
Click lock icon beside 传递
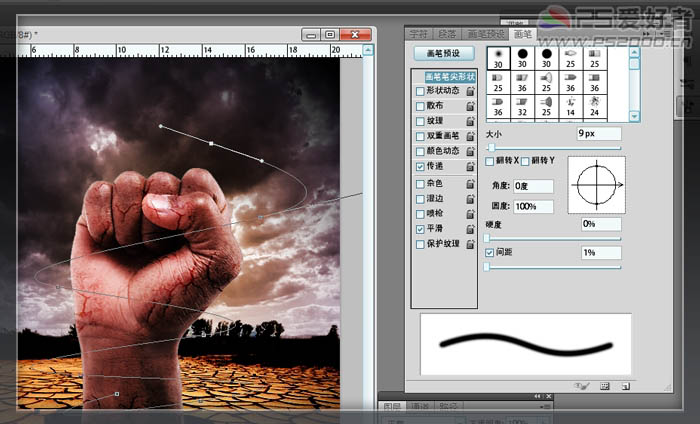coord(469,166)
